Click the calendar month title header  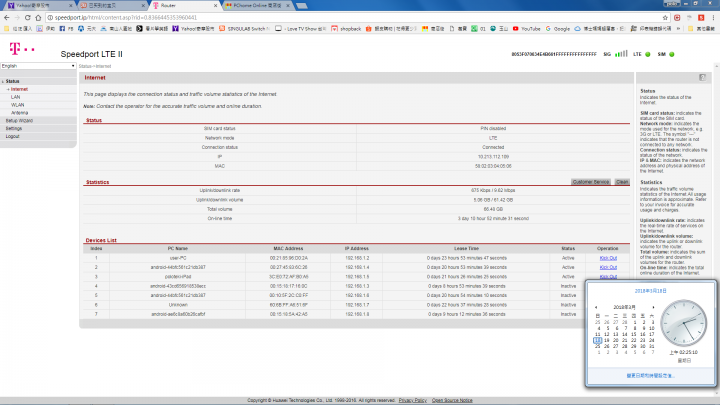[624, 307]
